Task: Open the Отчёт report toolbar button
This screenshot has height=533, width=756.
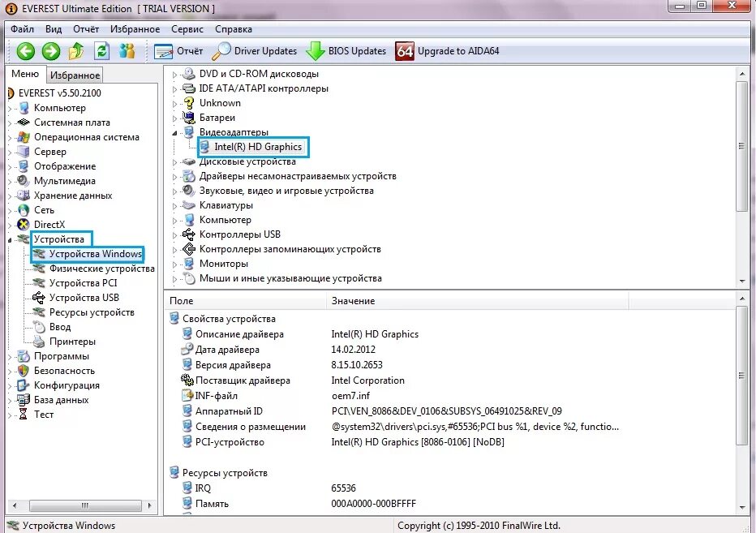Action: point(178,50)
